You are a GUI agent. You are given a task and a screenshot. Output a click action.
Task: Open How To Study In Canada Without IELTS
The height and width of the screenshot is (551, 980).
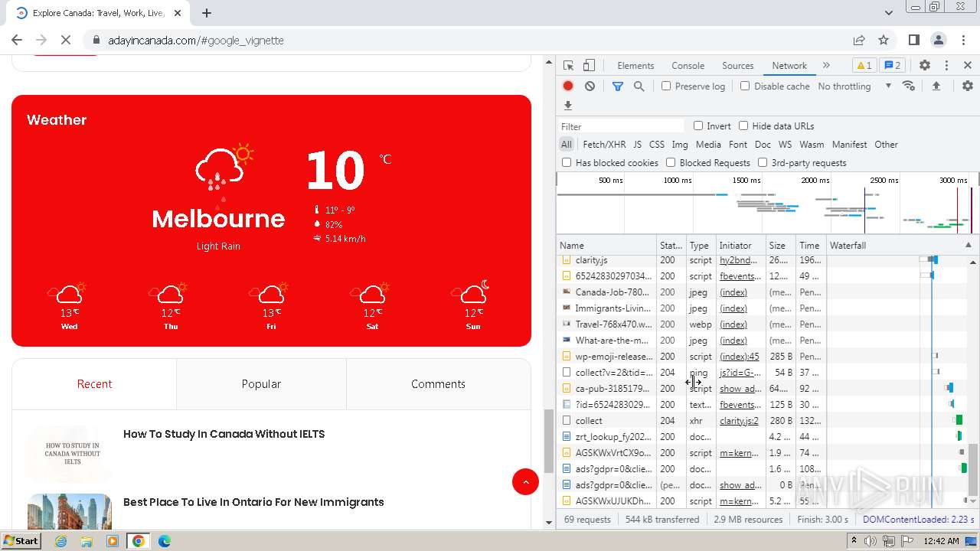pos(224,434)
